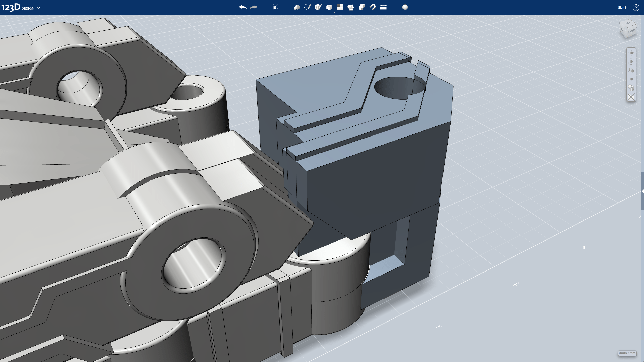The width and height of the screenshot is (644, 362).
Task: Open the Transform tool
Action: pos(275,7)
